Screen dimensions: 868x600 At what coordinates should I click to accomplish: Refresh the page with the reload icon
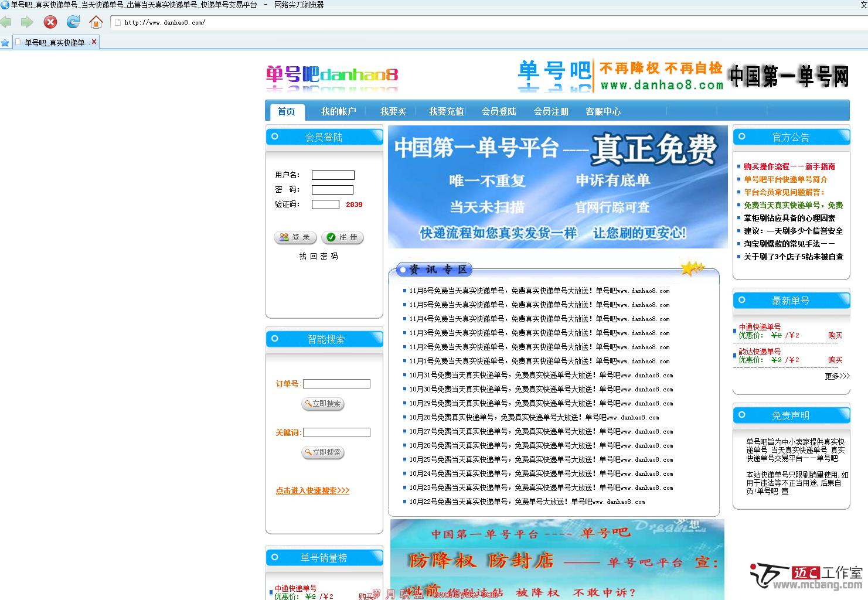73,22
